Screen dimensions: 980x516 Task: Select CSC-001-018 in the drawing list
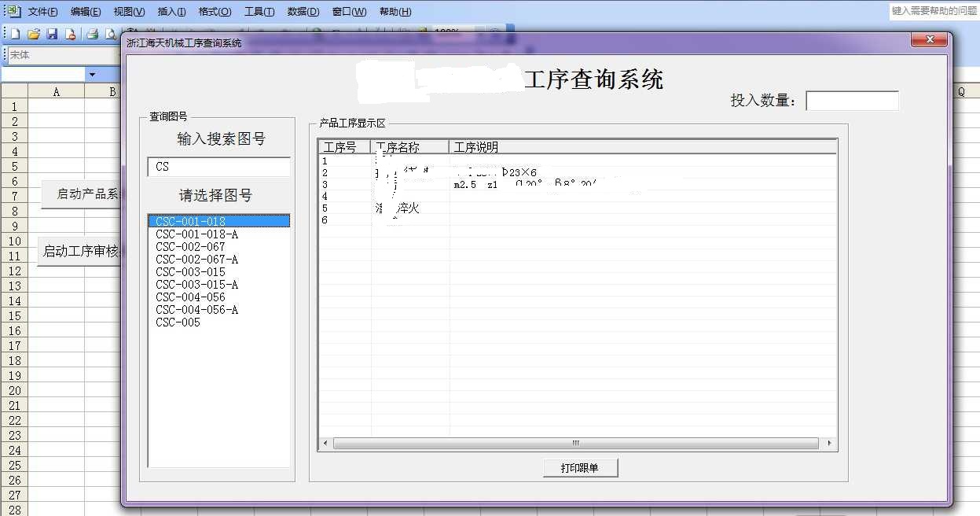218,221
